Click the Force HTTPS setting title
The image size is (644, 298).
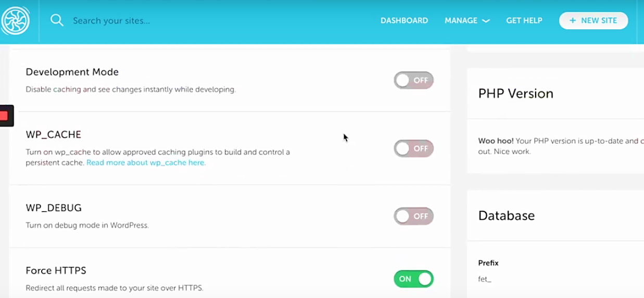tap(56, 270)
